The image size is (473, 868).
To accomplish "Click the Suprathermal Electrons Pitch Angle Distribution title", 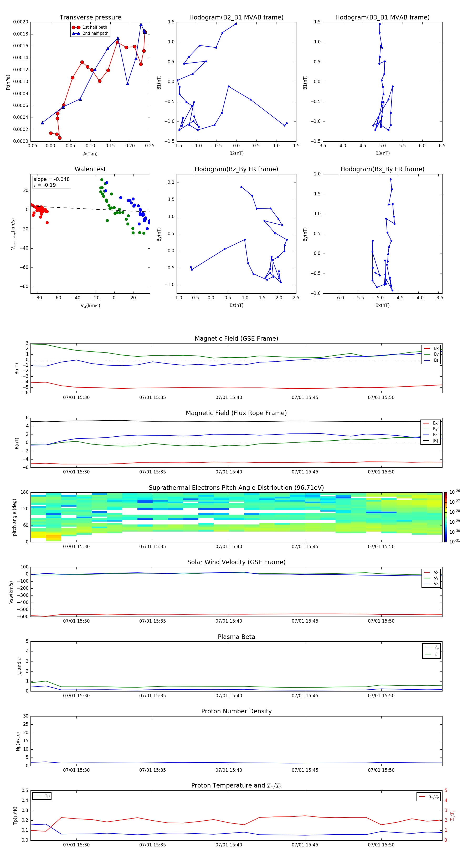I will tap(236, 488).
